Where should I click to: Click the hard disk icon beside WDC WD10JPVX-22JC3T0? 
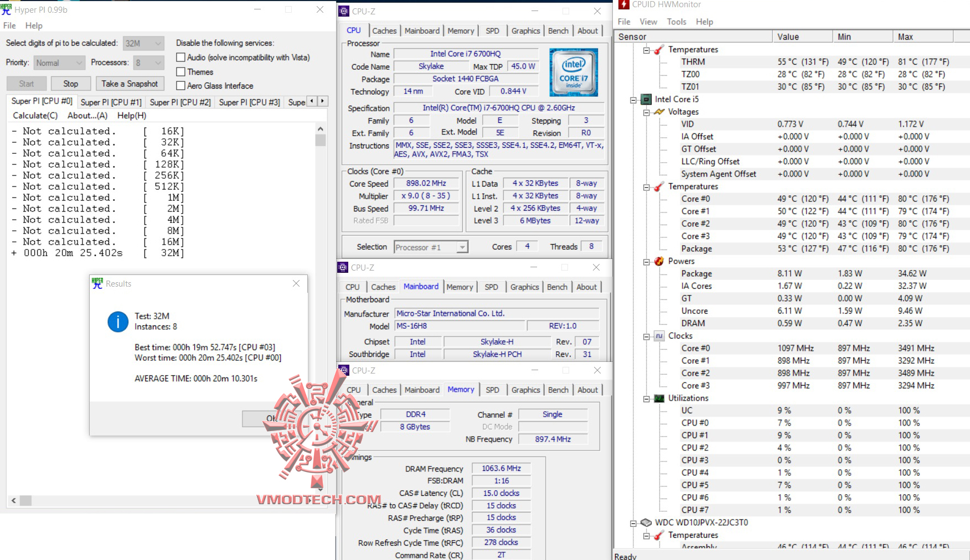(x=646, y=522)
